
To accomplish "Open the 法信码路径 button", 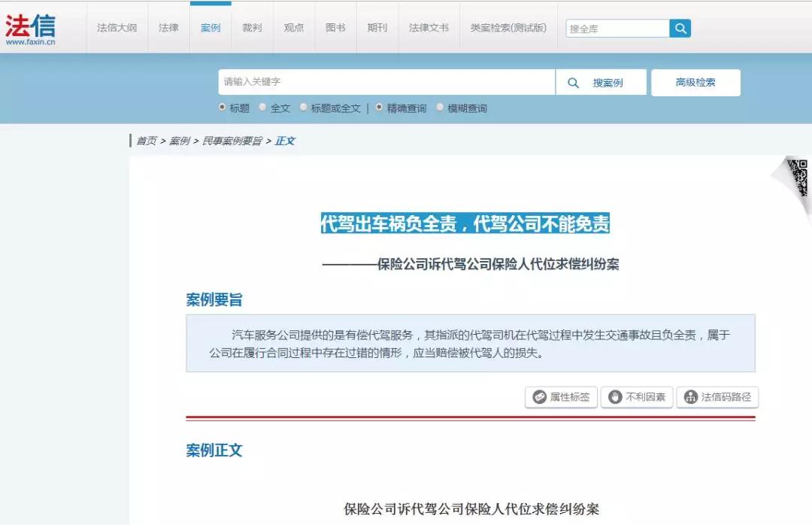I will pos(717,397).
